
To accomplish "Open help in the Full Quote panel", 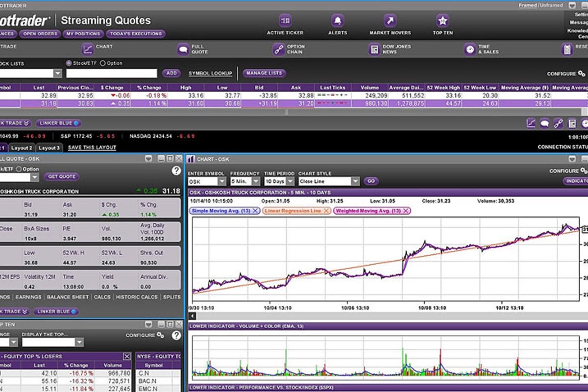I will coord(176,171).
